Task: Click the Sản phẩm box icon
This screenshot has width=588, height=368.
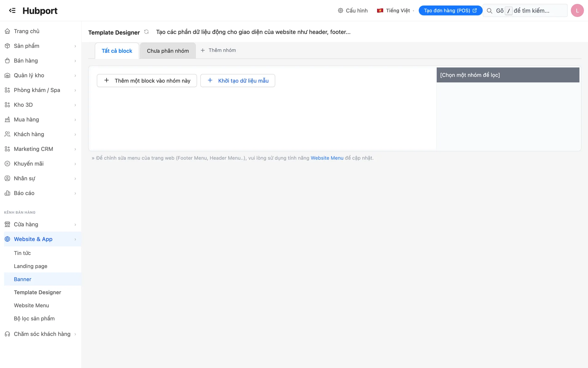Action: 7,46
